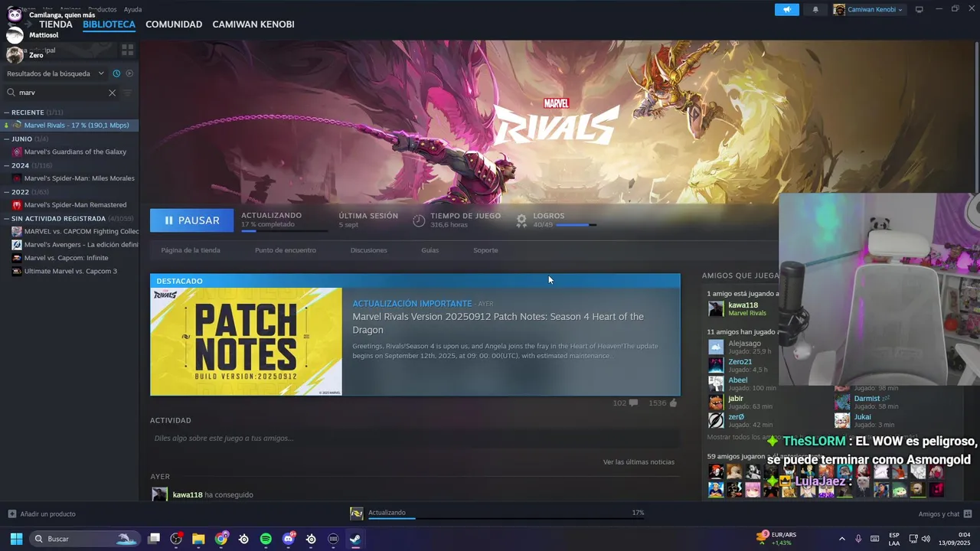This screenshot has height=551, width=980.
Task: Open the Discusiones tab
Action: tap(368, 250)
